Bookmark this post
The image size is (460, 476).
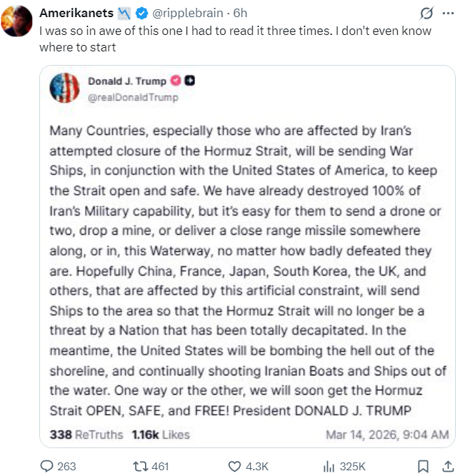tap(424, 466)
